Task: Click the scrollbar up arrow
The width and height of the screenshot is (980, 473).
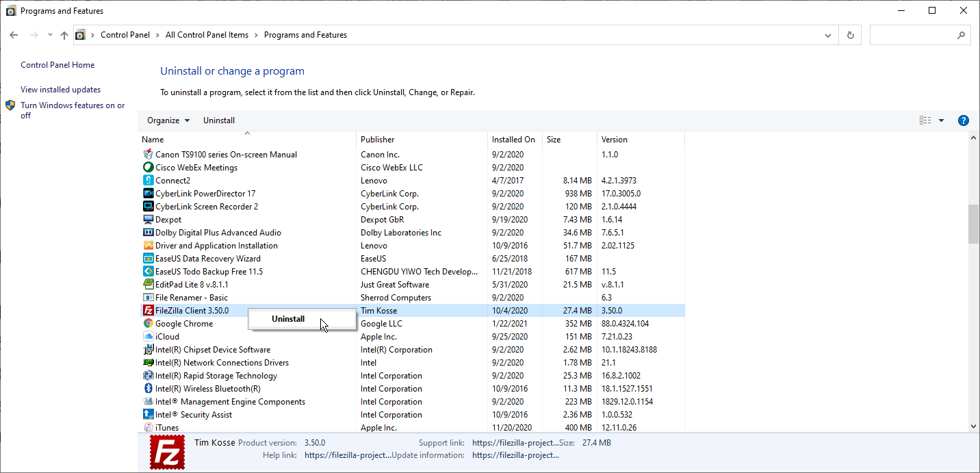Action: click(x=973, y=138)
